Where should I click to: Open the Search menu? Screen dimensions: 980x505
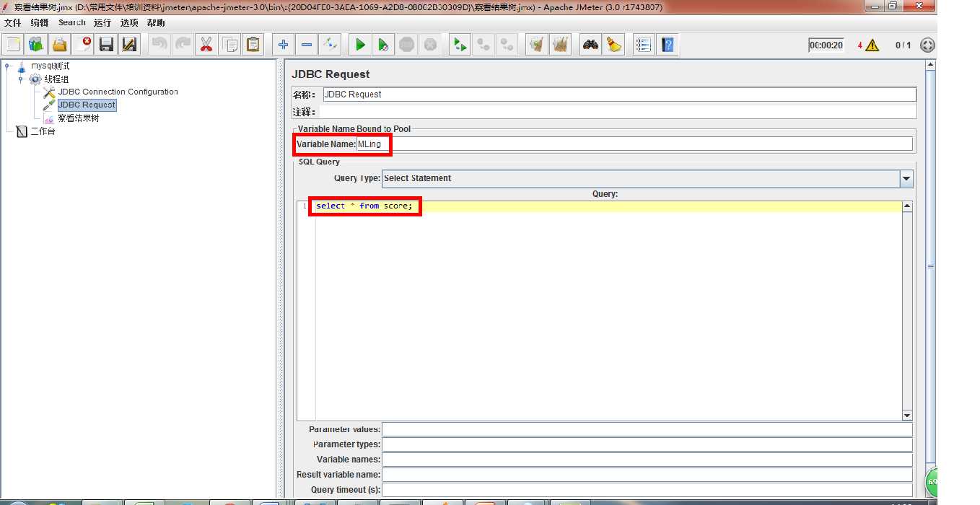[x=71, y=23]
